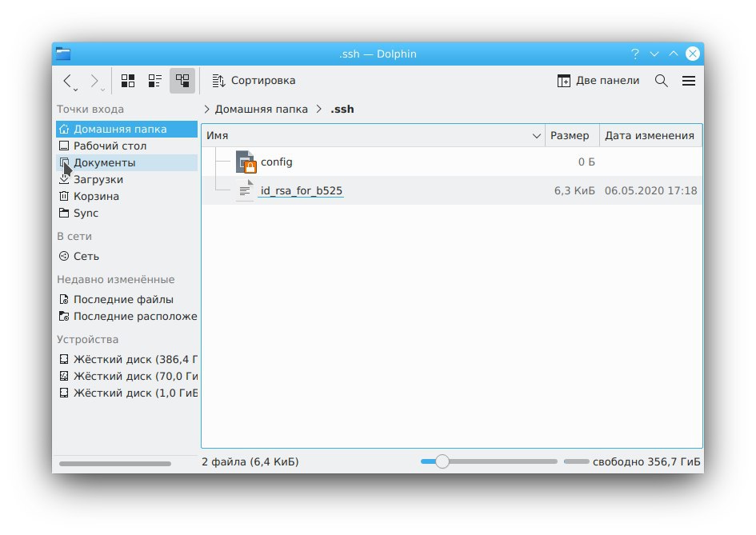
Task: Open the 386,4 ГиБ Жёсткий диск
Action: [x=127, y=359]
